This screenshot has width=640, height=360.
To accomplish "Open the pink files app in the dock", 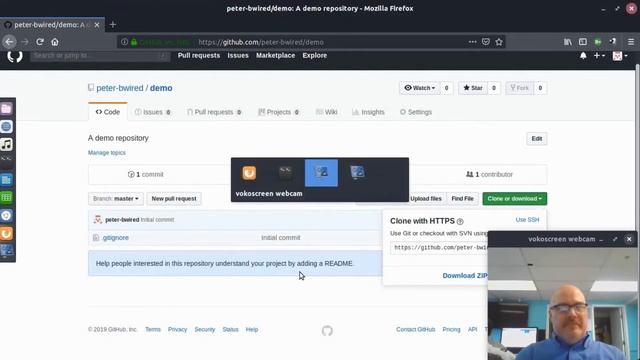I will pyautogui.click(x=7, y=109).
